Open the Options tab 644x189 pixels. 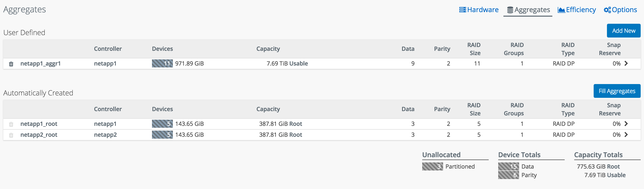pos(624,10)
